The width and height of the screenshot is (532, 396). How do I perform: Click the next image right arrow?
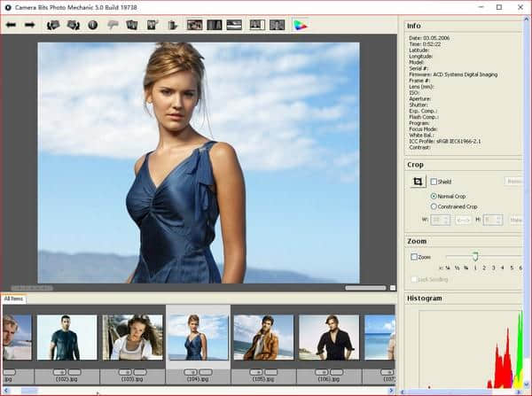(29, 25)
